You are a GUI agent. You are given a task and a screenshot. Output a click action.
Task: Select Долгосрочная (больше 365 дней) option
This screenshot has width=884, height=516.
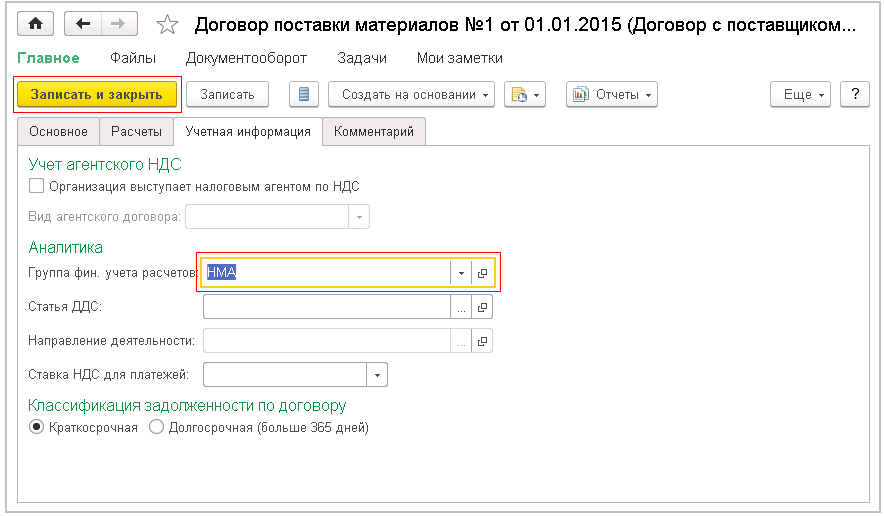pos(156,427)
